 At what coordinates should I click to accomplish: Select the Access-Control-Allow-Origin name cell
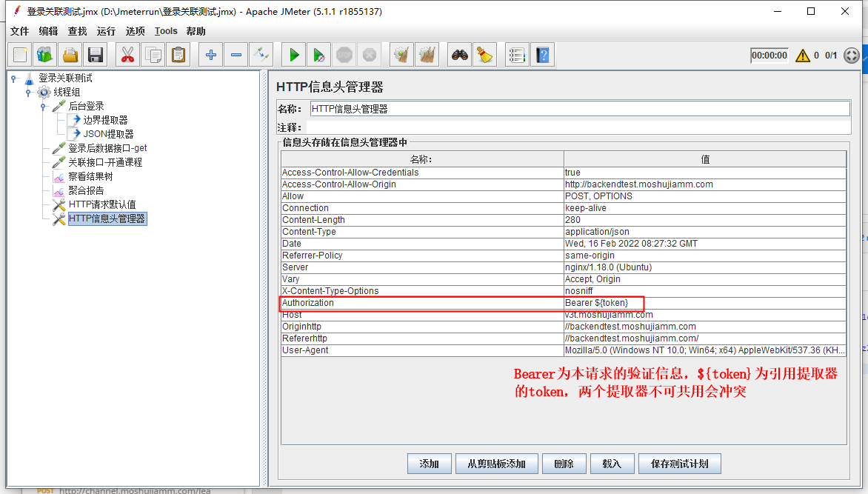(422, 184)
